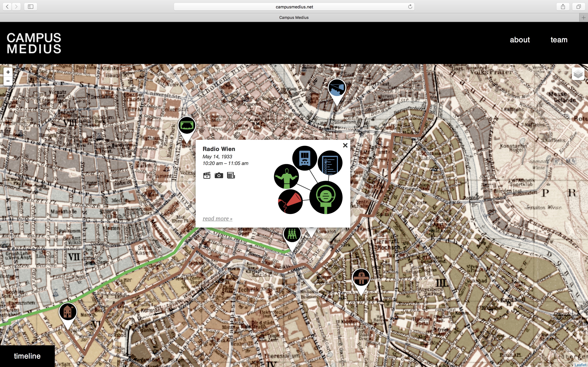Expand the timeline panel
The width and height of the screenshot is (588, 367).
(x=27, y=356)
